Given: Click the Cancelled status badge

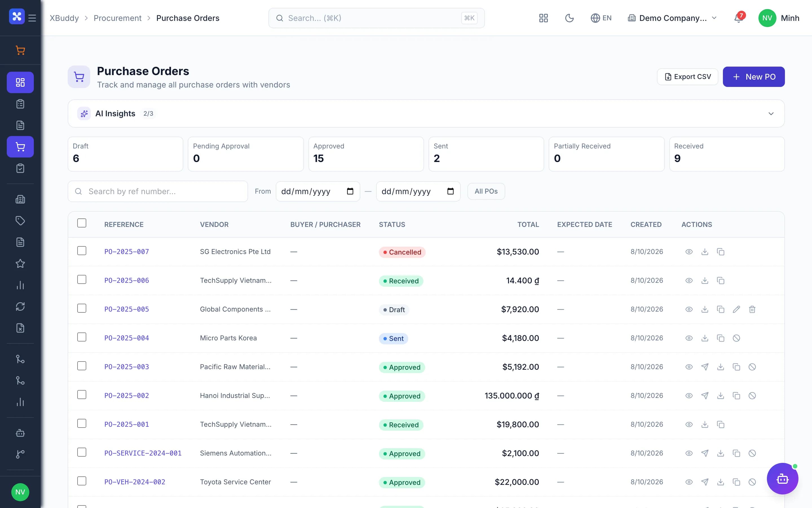Looking at the screenshot, I should [x=402, y=252].
